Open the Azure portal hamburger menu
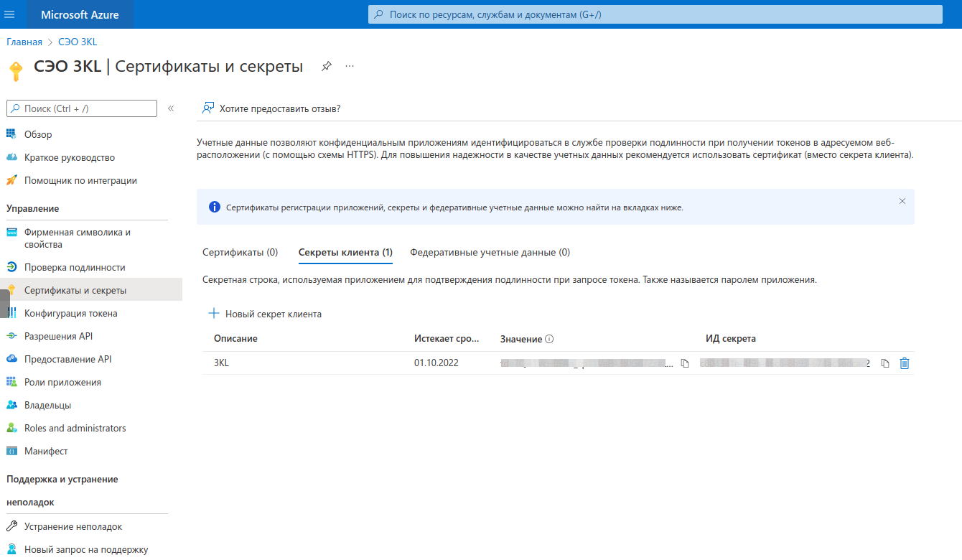The width and height of the screenshot is (962, 560). click(x=10, y=14)
